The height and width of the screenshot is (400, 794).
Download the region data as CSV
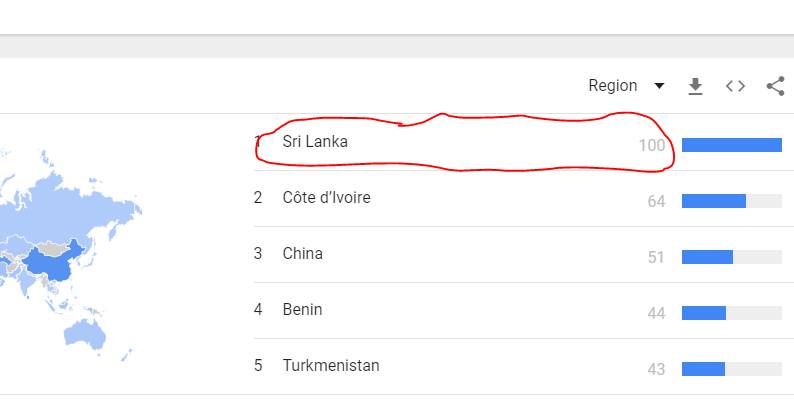(695, 87)
